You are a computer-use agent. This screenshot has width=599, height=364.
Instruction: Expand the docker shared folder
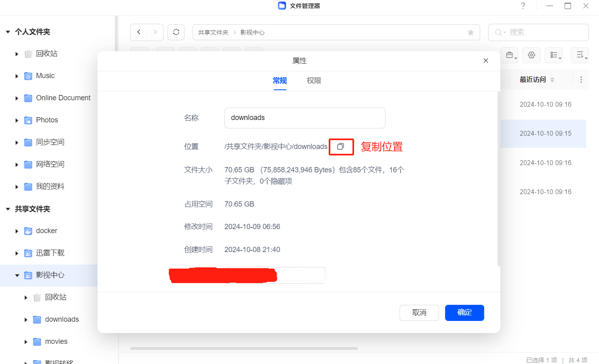17,231
